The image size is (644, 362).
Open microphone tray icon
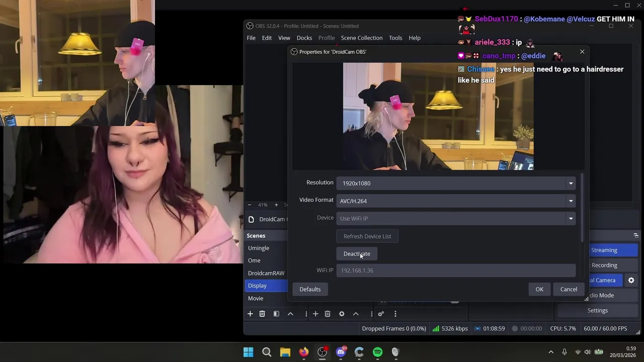(x=564, y=352)
